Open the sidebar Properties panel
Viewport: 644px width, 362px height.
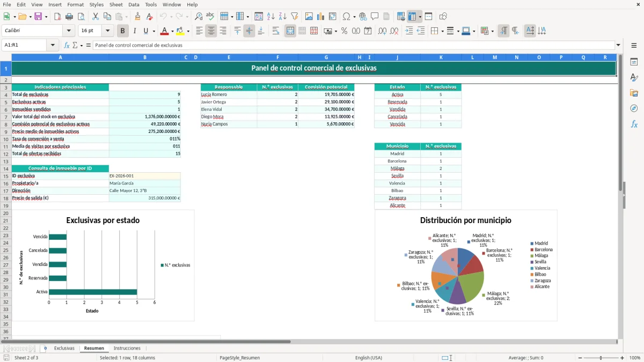(x=634, y=62)
